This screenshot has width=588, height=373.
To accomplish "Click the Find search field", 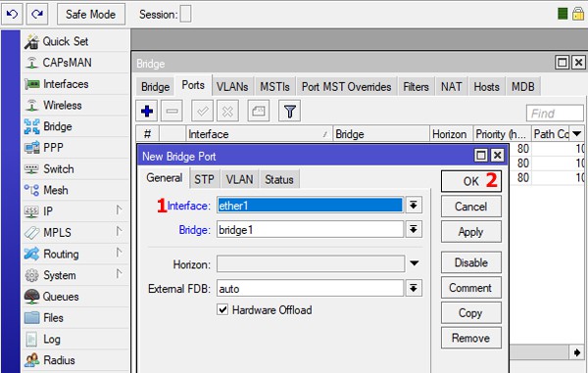I will (555, 114).
